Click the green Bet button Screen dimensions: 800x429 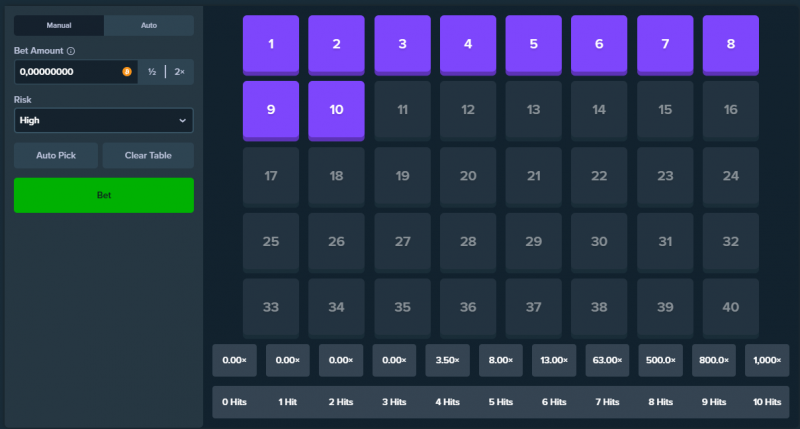104,195
